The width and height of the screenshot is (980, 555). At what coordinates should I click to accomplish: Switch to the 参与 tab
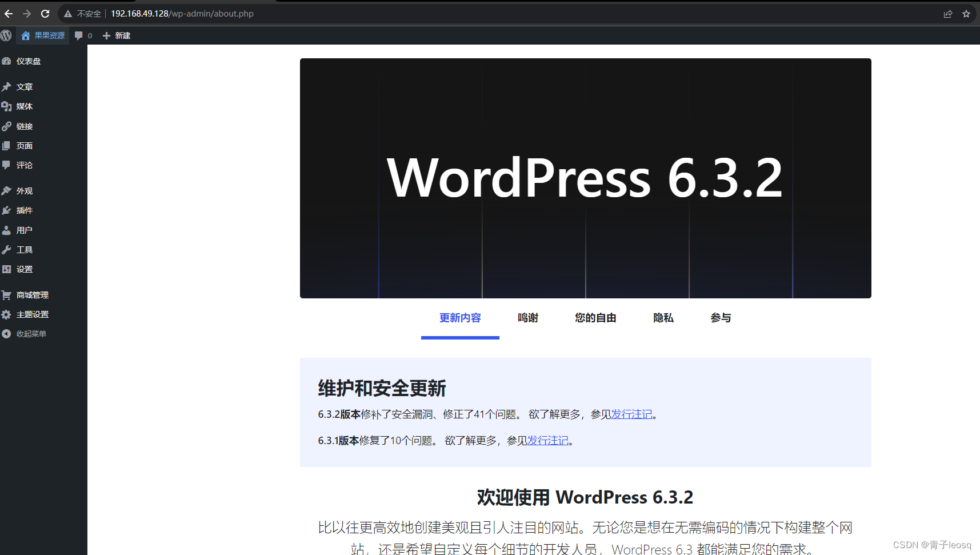(721, 318)
